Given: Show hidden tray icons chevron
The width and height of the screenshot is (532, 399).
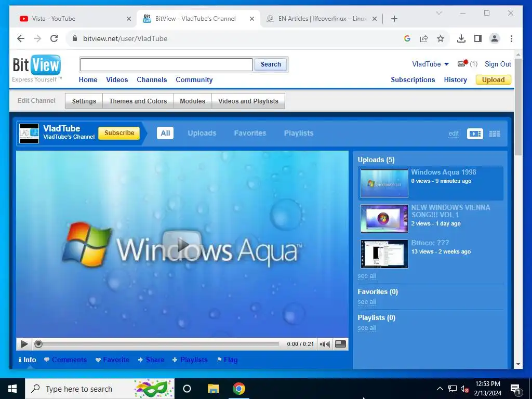Looking at the screenshot, I should pos(440,389).
